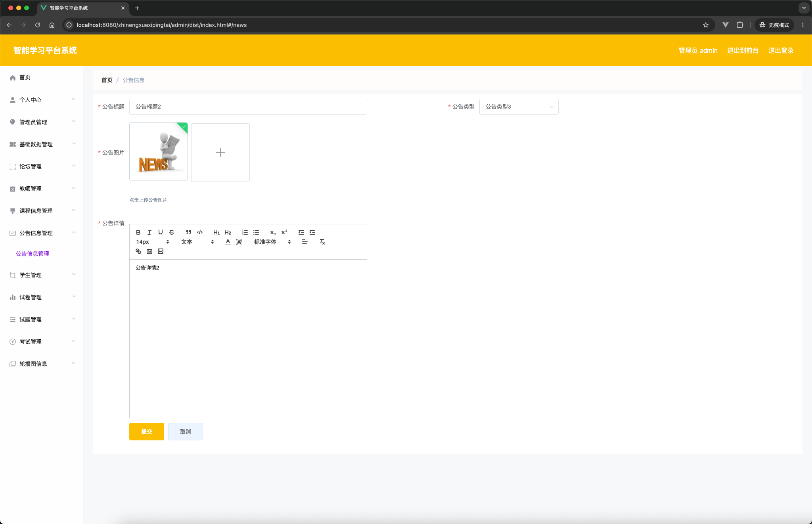Clear text formatting
The width and height of the screenshot is (812, 524).
point(322,242)
